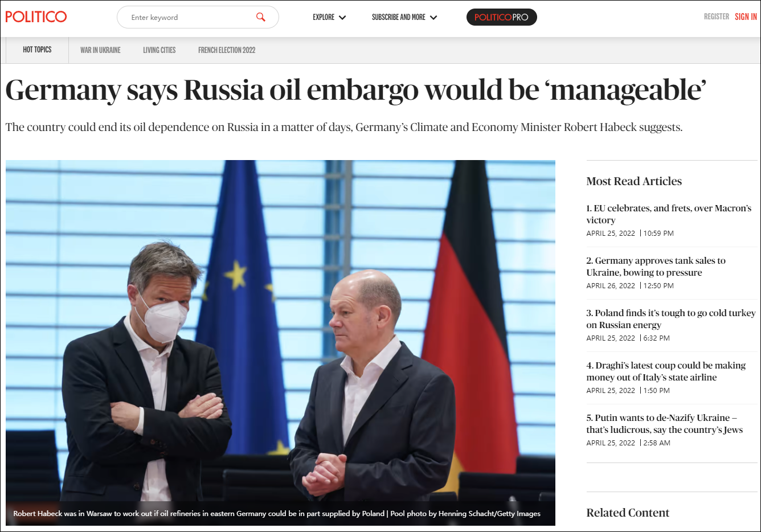The height and width of the screenshot is (532, 761).
Task: Open Poland cold turkey Russian energy article
Action: point(671,319)
